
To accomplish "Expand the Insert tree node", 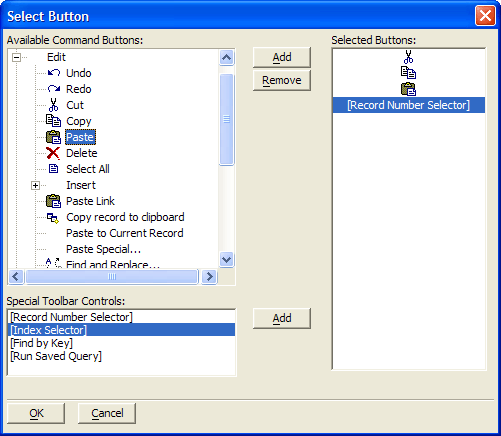I will click(35, 185).
